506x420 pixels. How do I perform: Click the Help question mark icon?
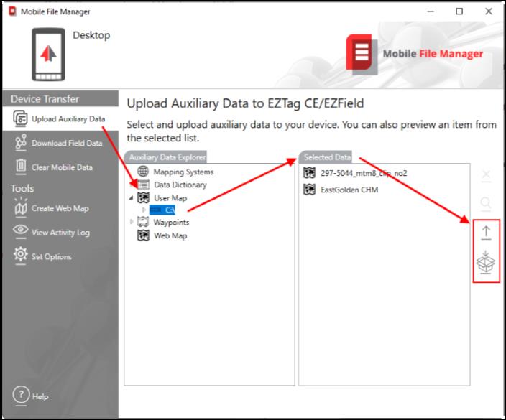(x=21, y=394)
